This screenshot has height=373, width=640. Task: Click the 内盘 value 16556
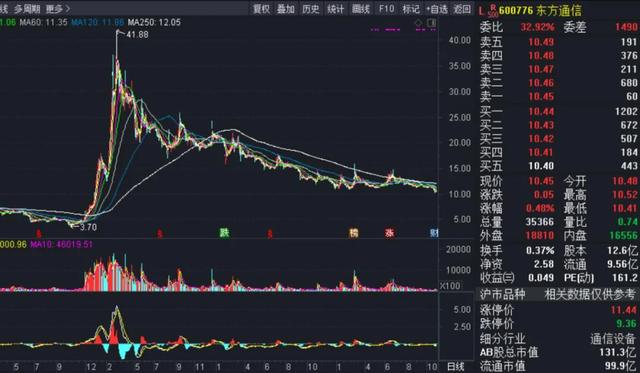(x=623, y=235)
